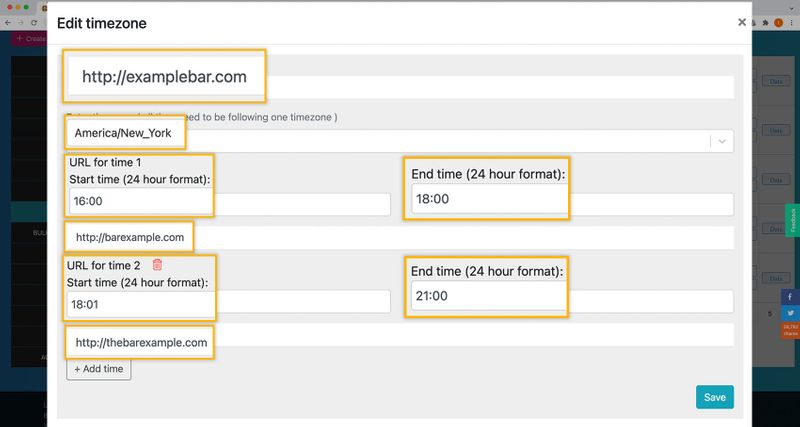
Task: Delete URL for time 2 with trash icon
Action: pyautogui.click(x=157, y=265)
